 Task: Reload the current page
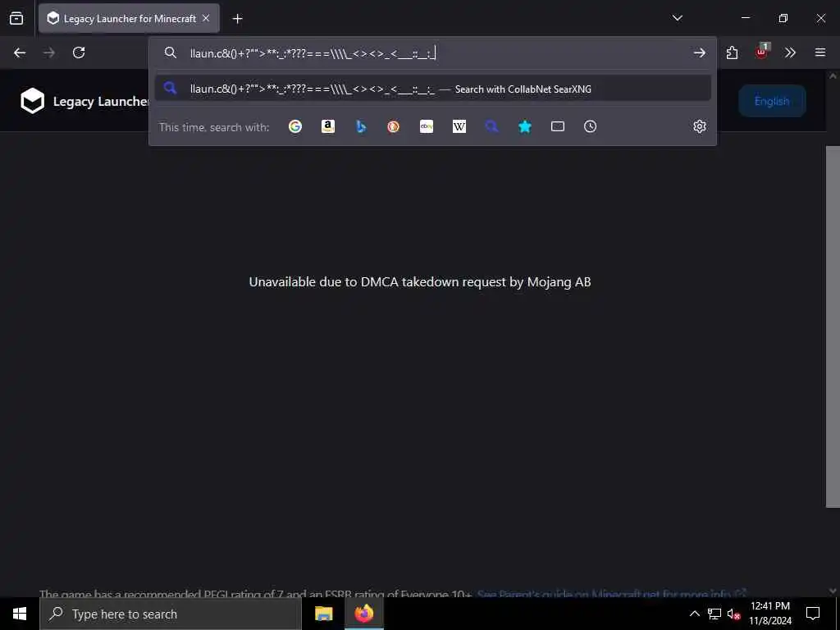(79, 52)
